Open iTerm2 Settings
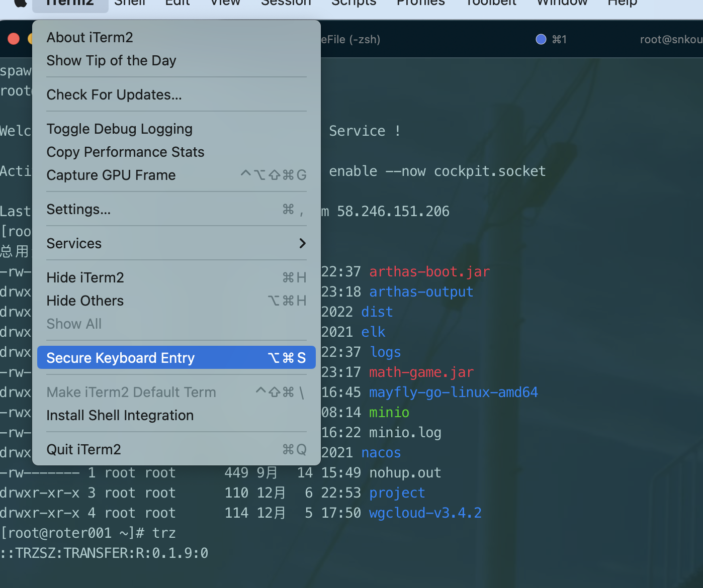Viewport: 703px width, 588px height. 79,209
